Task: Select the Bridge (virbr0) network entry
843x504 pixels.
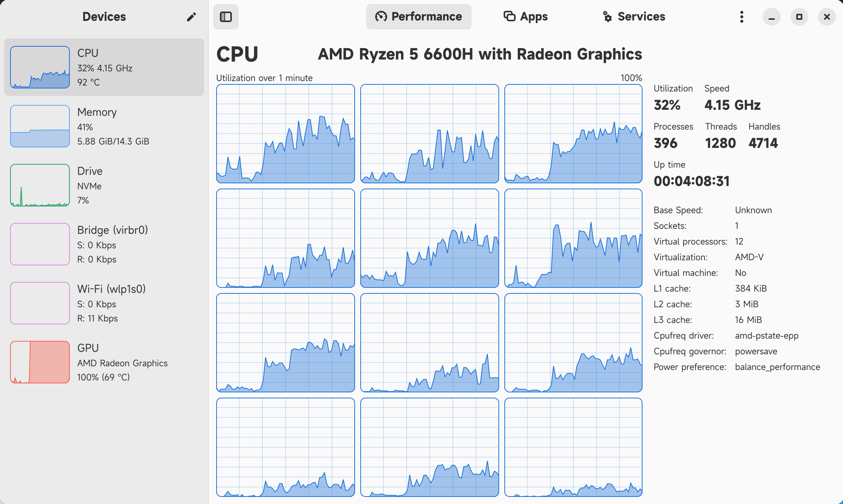Action: [104, 244]
